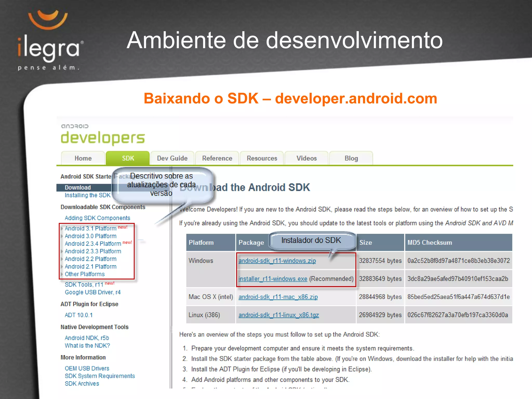Expand the Android 2.2 Platform arrow

click(62, 259)
